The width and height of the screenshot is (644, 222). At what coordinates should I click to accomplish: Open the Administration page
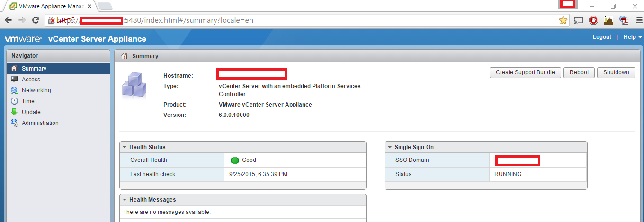coord(40,123)
